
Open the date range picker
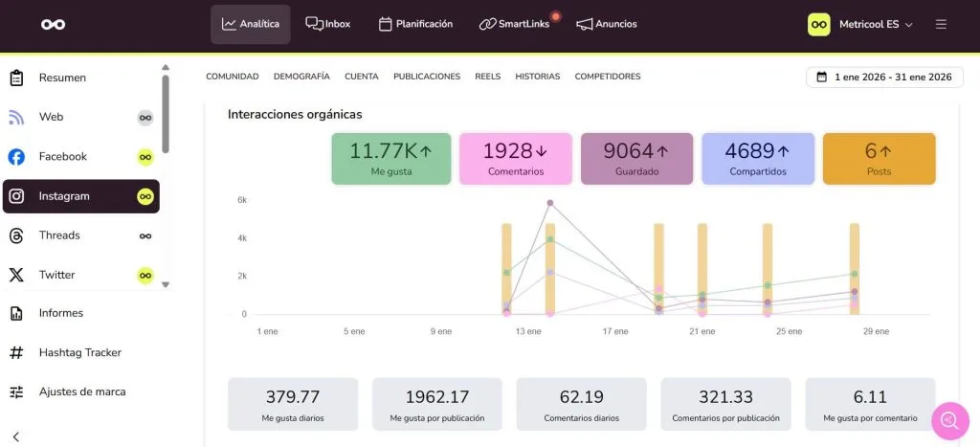coord(883,77)
